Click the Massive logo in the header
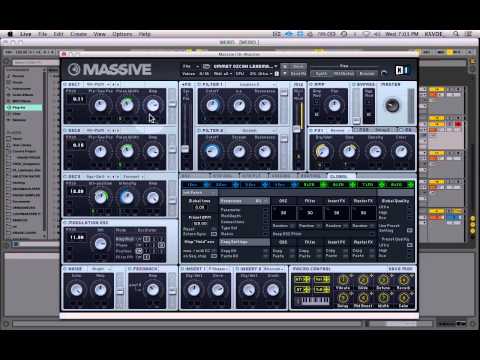 coord(110,69)
